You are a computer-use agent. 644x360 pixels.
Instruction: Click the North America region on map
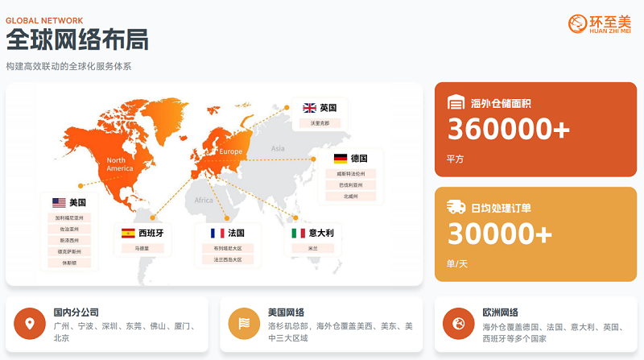[x=119, y=164]
